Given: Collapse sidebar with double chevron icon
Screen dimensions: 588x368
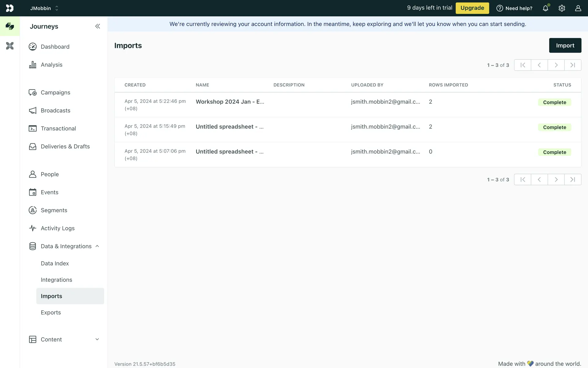Looking at the screenshot, I should pyautogui.click(x=97, y=26).
